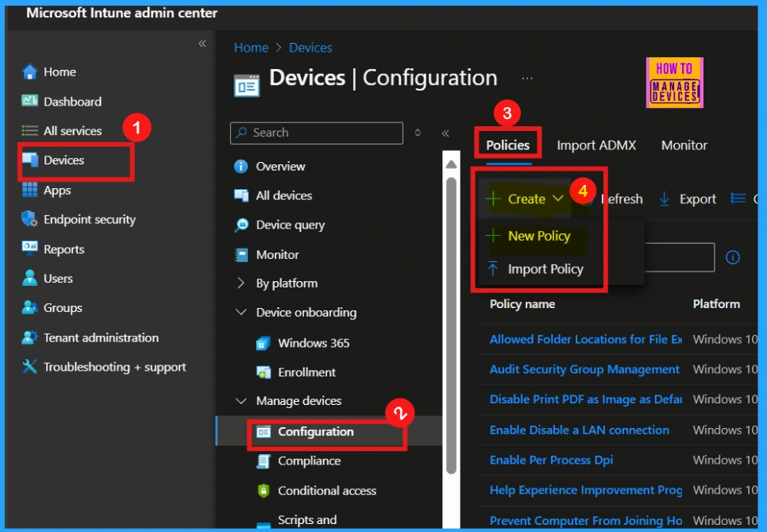This screenshot has width=767, height=532.
Task: Click the devices menu Search field
Action: click(x=317, y=133)
